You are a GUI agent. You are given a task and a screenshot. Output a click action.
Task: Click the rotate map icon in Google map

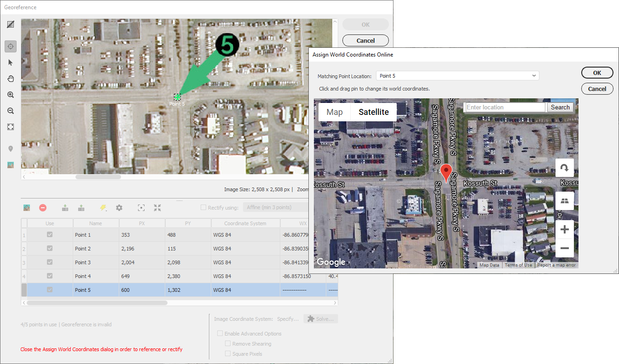pyautogui.click(x=565, y=168)
